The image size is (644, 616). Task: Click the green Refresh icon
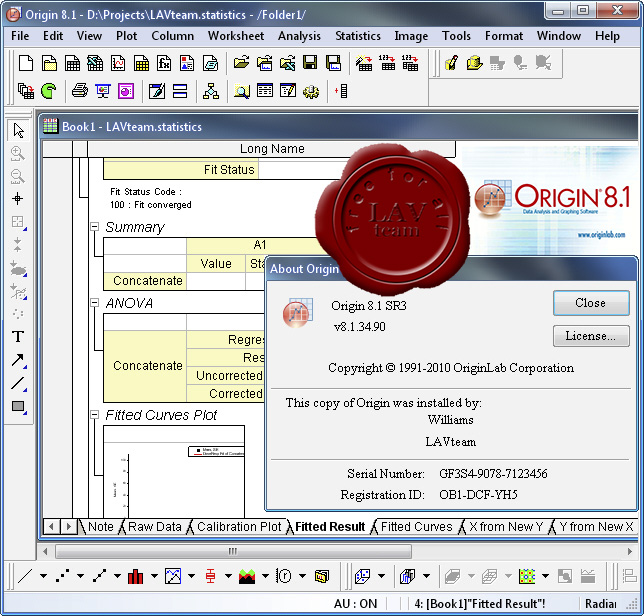pyautogui.click(x=49, y=91)
